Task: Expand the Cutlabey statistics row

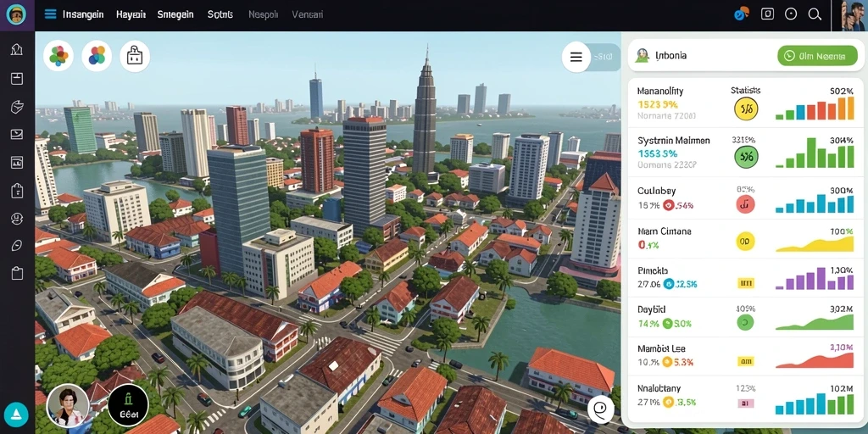Action: pos(745,198)
